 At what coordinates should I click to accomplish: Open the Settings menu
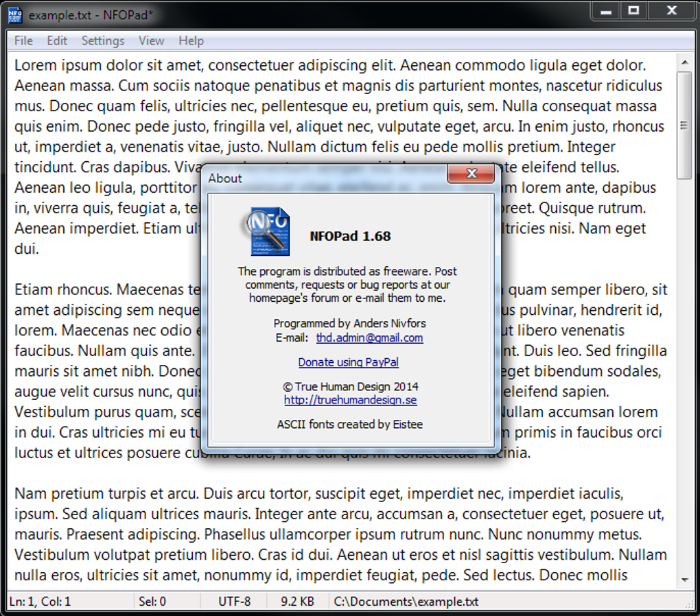(x=103, y=40)
